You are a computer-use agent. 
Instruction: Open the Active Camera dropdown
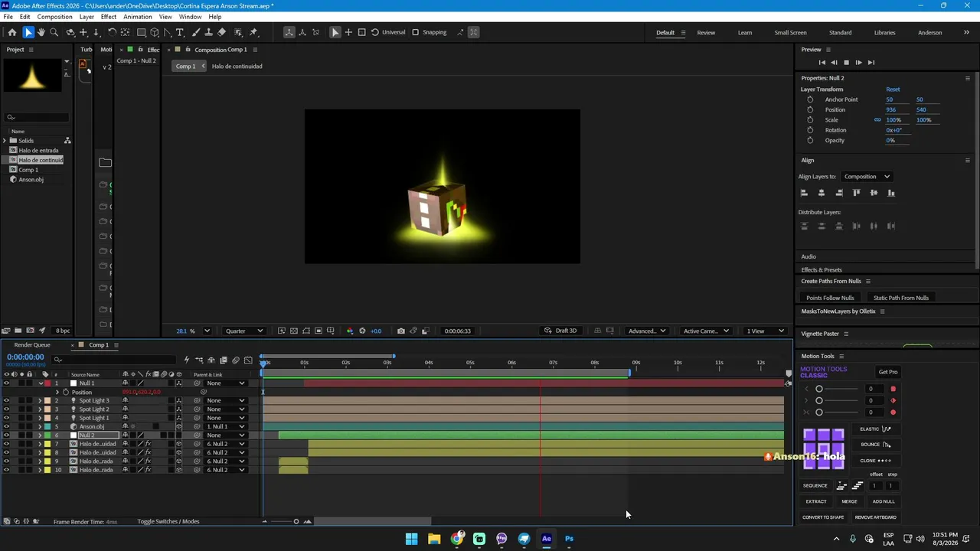[x=705, y=331]
